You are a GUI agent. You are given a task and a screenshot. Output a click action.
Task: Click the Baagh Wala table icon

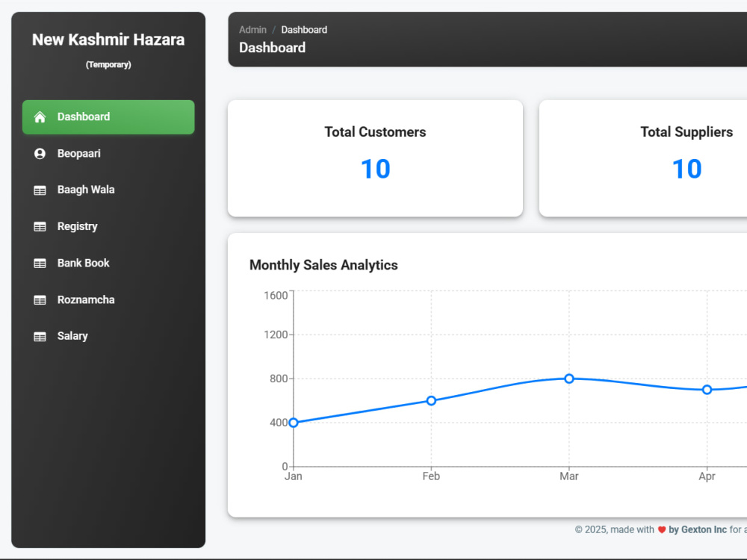(40, 190)
